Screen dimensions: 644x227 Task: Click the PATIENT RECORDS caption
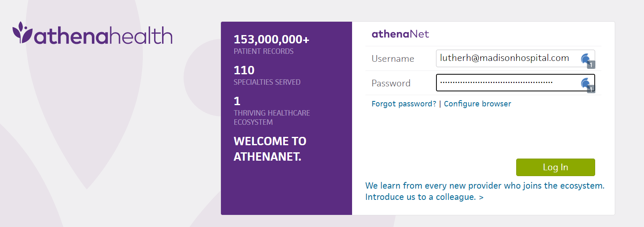tap(264, 52)
